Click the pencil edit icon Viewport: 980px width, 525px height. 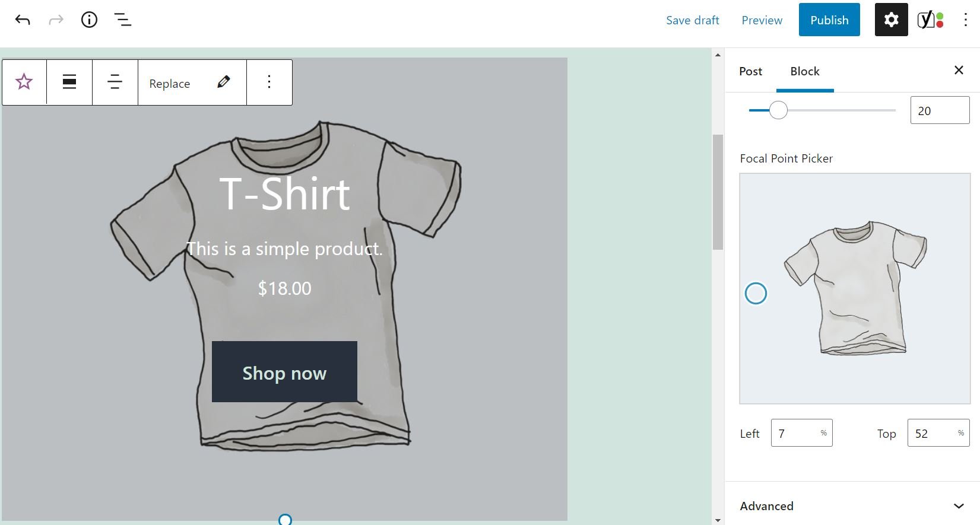click(x=223, y=82)
